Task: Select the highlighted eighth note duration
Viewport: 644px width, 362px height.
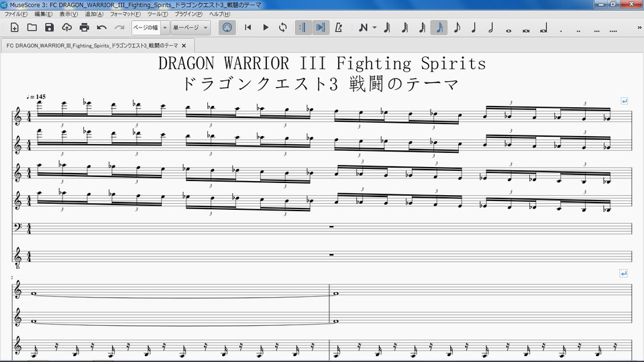Action: pyautogui.click(x=439, y=27)
